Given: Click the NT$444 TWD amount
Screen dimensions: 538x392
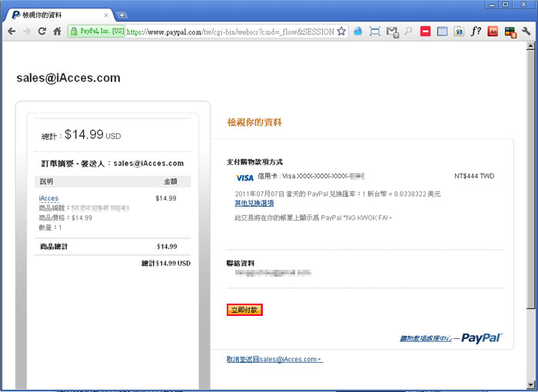Looking at the screenshot, I should tap(474, 176).
